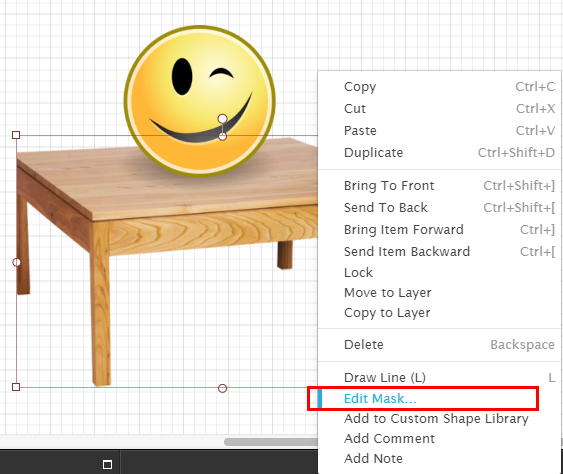Select Copy in the context menu
Viewport: 563px width, 474px height.
click(x=439, y=87)
